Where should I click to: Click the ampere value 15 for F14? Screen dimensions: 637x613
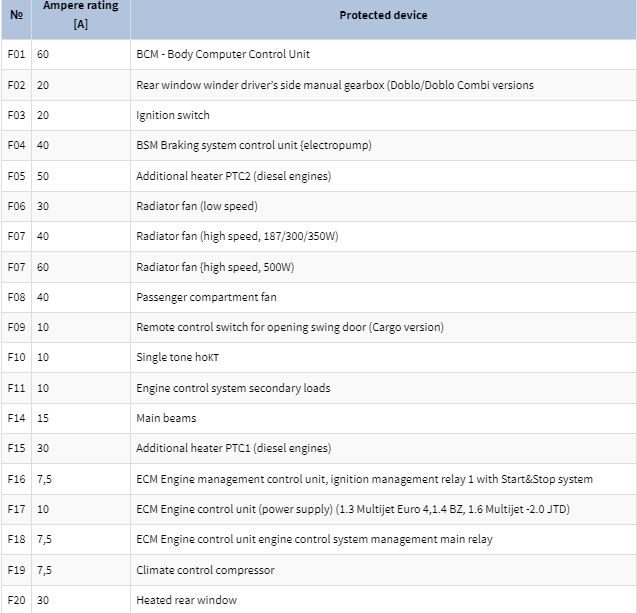tap(43, 418)
